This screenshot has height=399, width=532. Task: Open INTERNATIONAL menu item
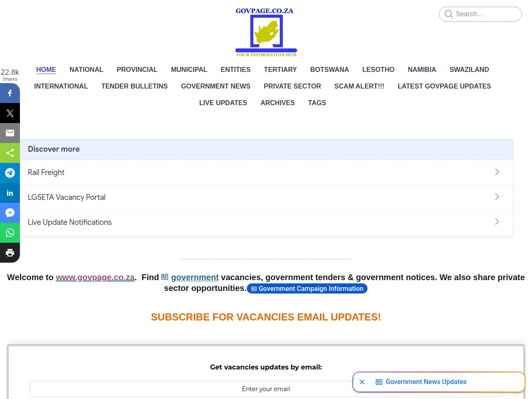[x=61, y=86]
